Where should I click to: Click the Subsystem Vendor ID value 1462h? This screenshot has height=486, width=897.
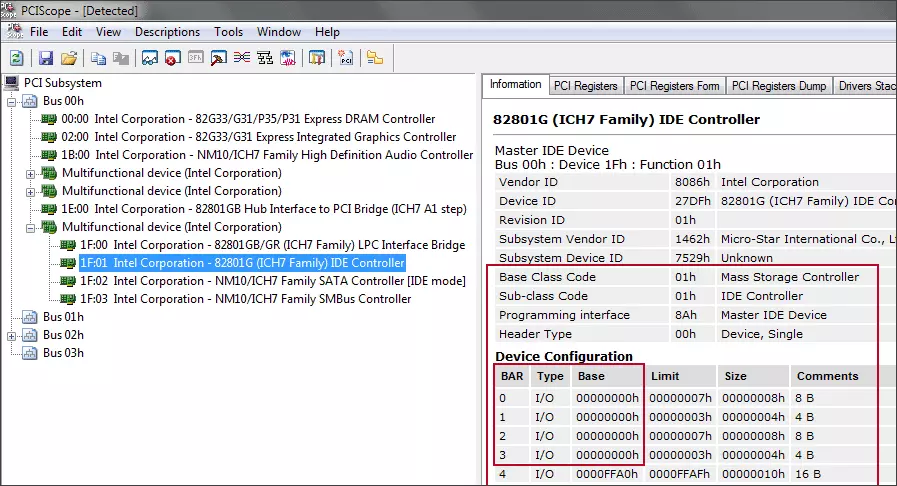(x=692, y=239)
